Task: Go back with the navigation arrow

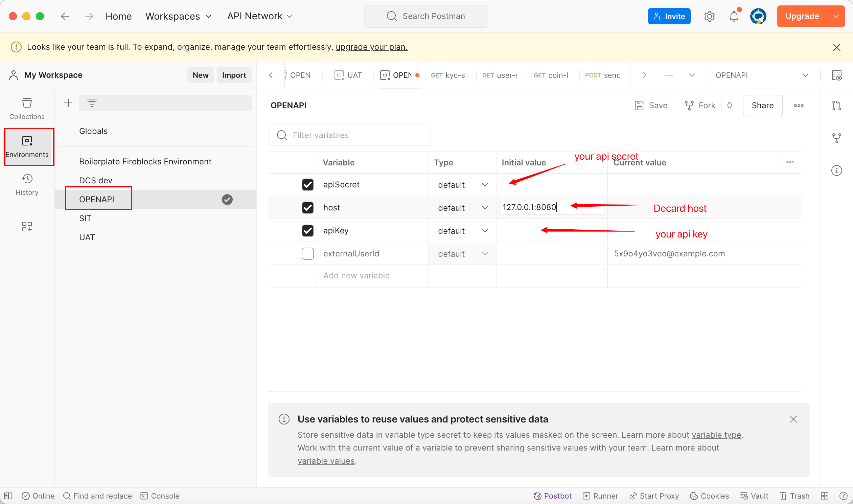Action: tap(65, 16)
